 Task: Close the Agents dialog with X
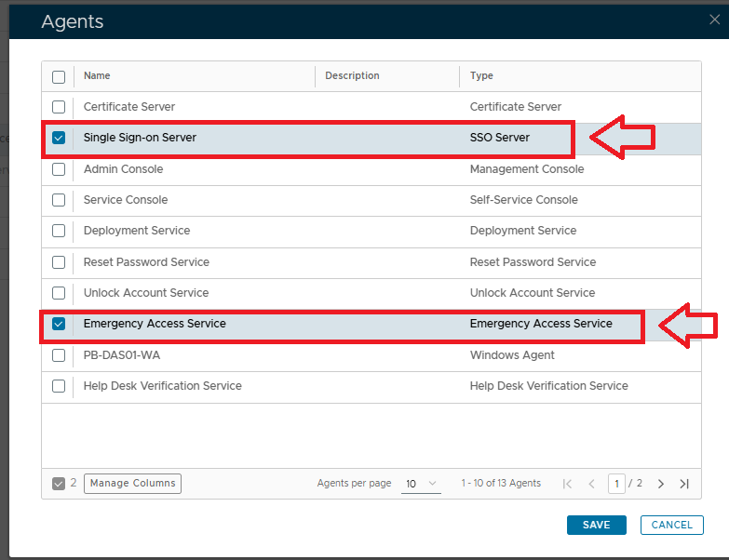coord(714,20)
